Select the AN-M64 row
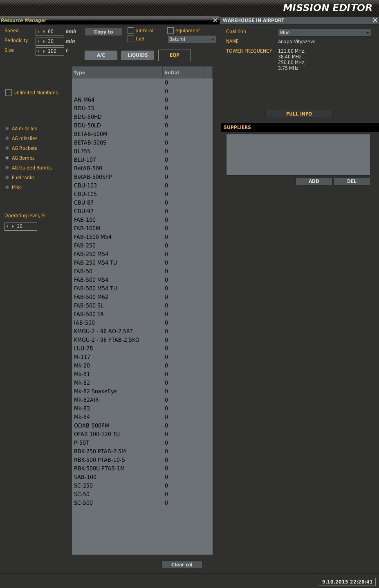 [x=142, y=100]
